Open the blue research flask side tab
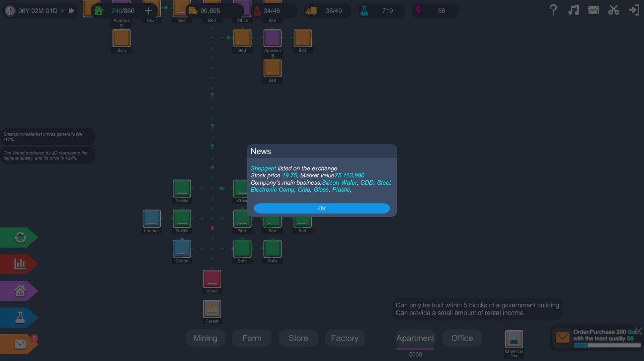This screenshot has width=644, height=361. point(19,318)
